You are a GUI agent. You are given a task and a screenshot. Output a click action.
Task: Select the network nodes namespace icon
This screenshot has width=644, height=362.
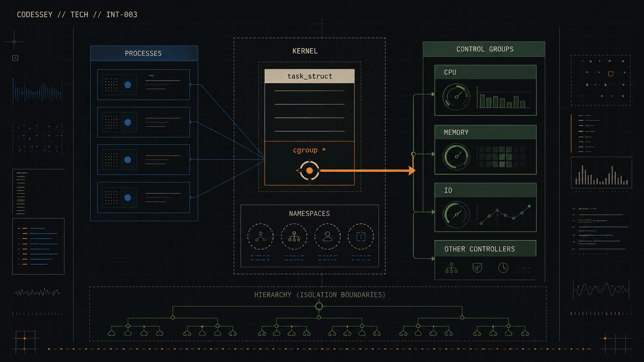tap(260, 237)
